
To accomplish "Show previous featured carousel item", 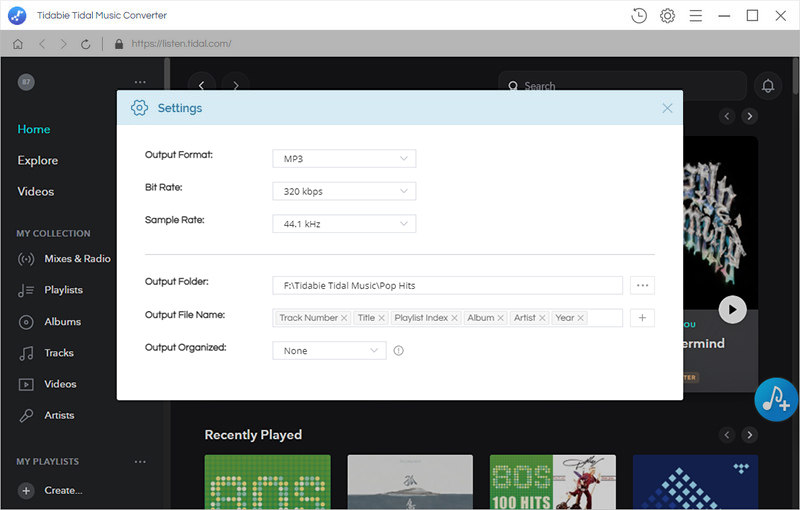I will point(727,116).
